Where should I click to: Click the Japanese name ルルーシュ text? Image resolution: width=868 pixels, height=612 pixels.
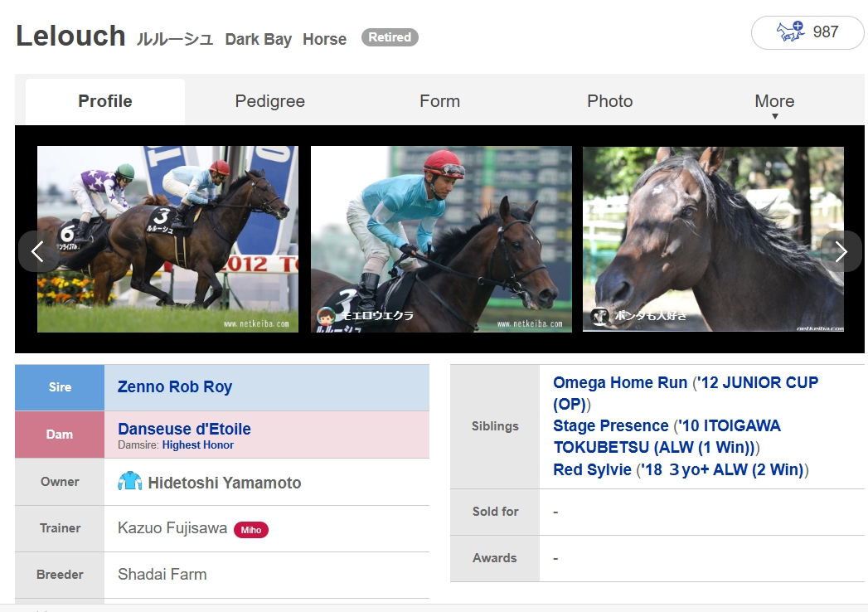pos(175,39)
